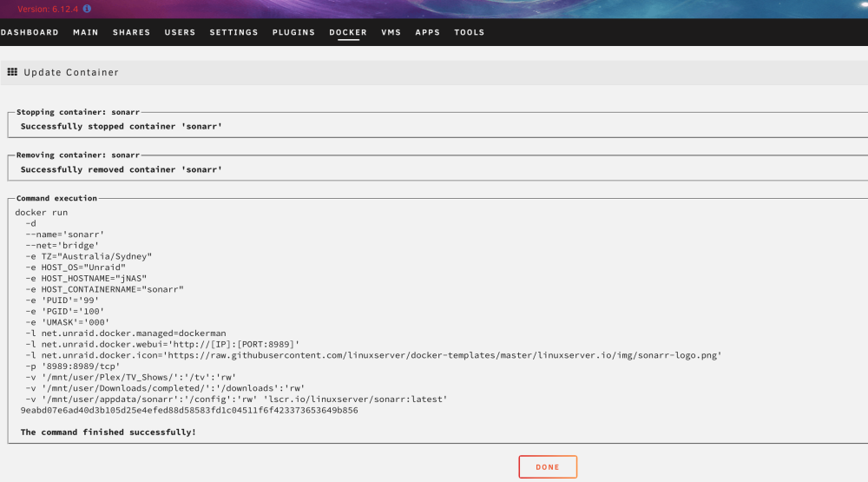Click the net.unraid.docker.webui label line
Image resolution: width=868 pixels, height=482 pixels.
163,345
